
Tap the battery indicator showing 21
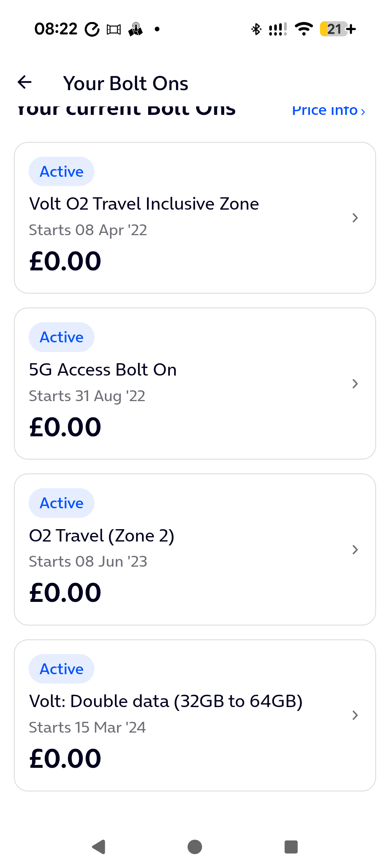337,29
